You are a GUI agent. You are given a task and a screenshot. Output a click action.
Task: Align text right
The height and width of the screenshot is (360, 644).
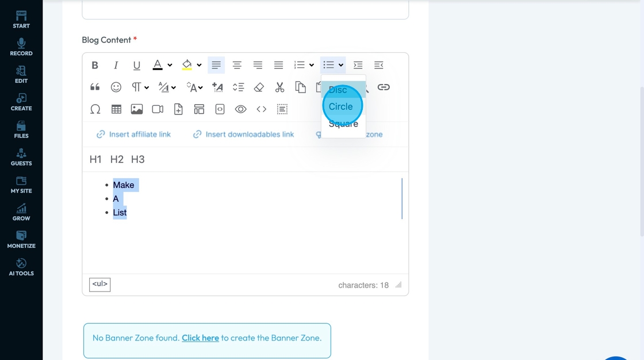pos(258,65)
